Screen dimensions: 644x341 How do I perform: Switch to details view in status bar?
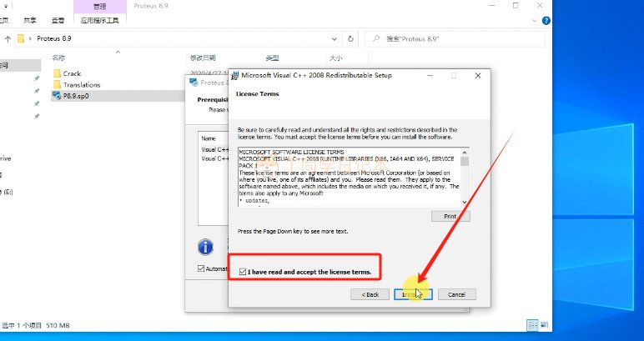tap(531, 323)
